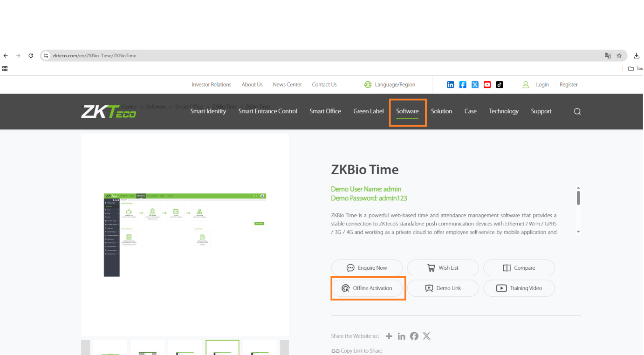The width and height of the screenshot is (644, 355).
Task: Open the Language/Region selector
Action: tap(390, 85)
